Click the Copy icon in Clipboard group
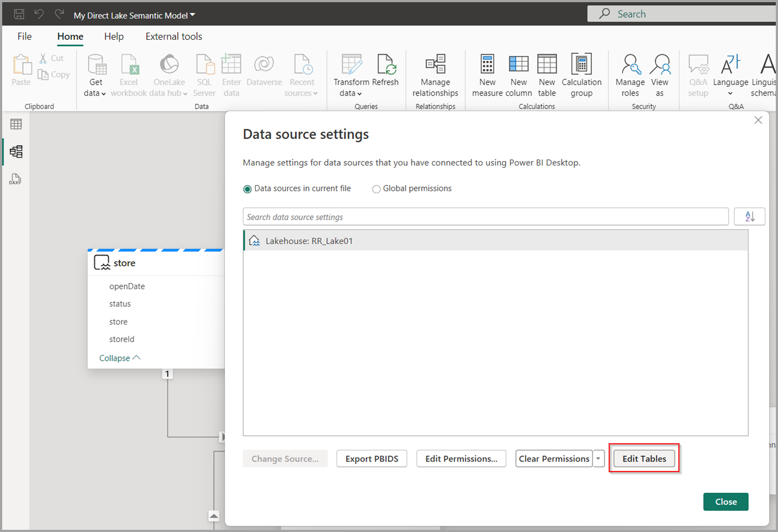778x532 pixels. [x=43, y=74]
